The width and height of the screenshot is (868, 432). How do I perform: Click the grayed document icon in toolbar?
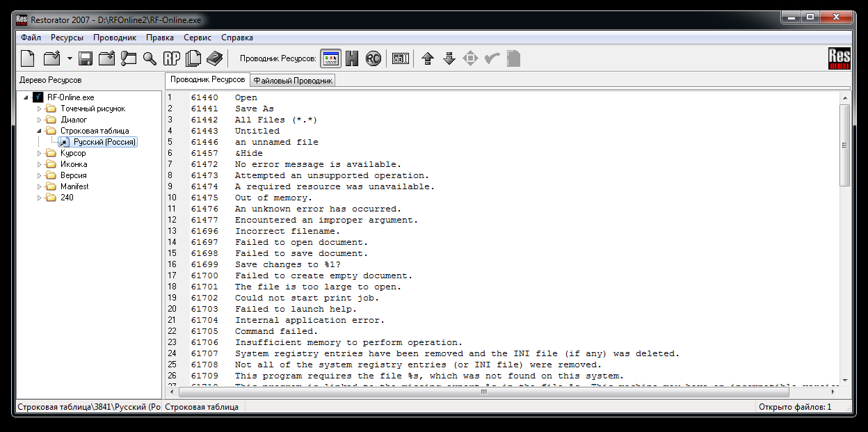(x=513, y=58)
